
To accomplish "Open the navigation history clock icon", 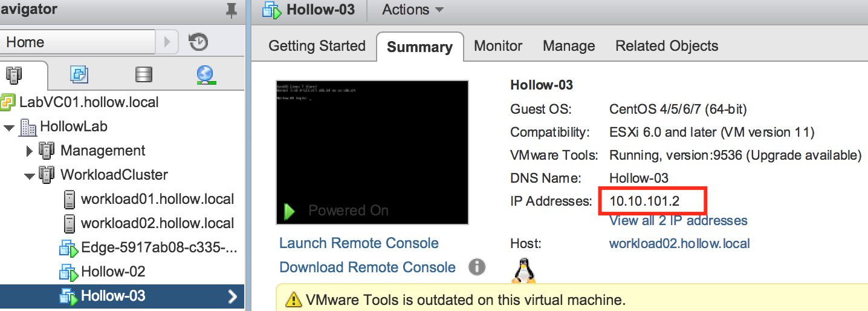I will pyautogui.click(x=198, y=42).
